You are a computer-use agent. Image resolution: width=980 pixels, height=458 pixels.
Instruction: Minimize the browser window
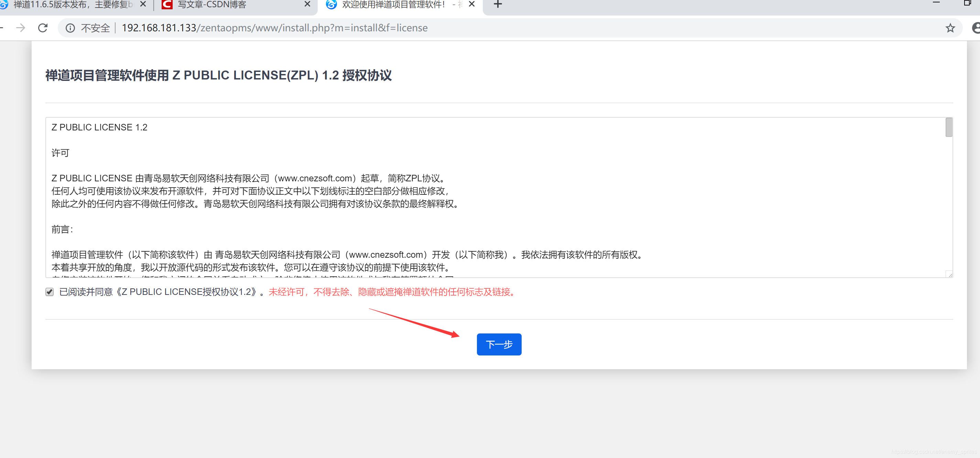point(936,3)
